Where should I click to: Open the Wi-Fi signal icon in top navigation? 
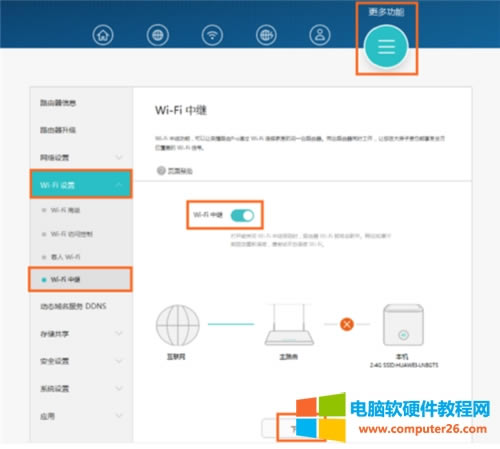coord(212,35)
